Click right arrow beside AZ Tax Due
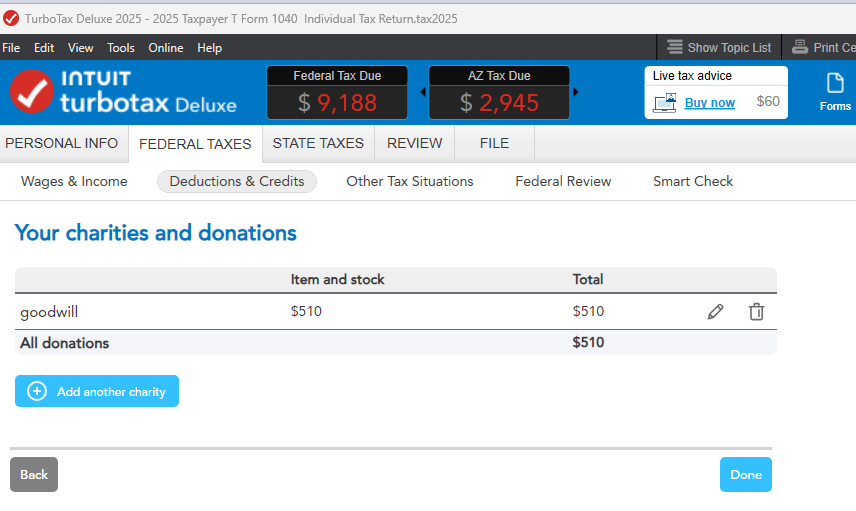The height and width of the screenshot is (511, 856). (575, 92)
